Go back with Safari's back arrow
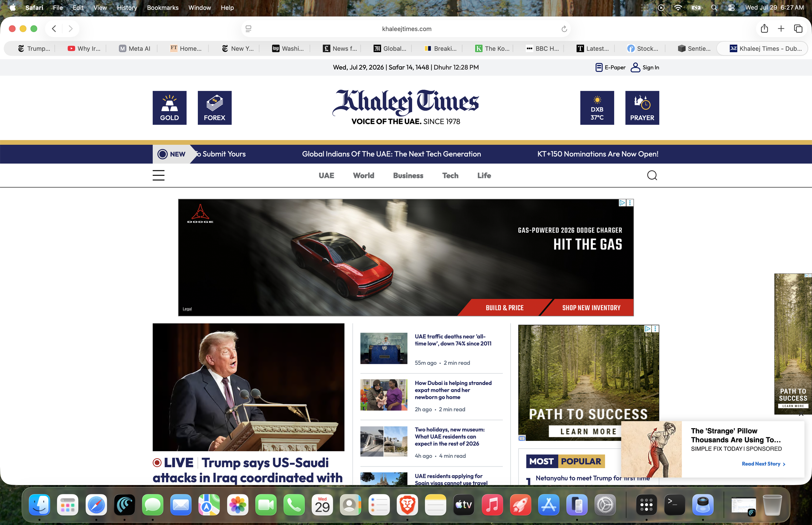812x525 pixels. point(54,29)
